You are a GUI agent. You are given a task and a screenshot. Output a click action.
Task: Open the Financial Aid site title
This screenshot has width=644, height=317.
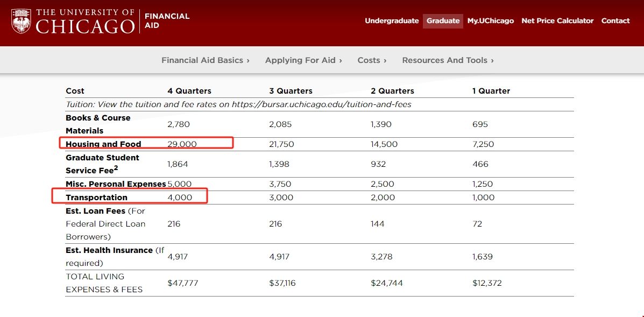pos(167,21)
